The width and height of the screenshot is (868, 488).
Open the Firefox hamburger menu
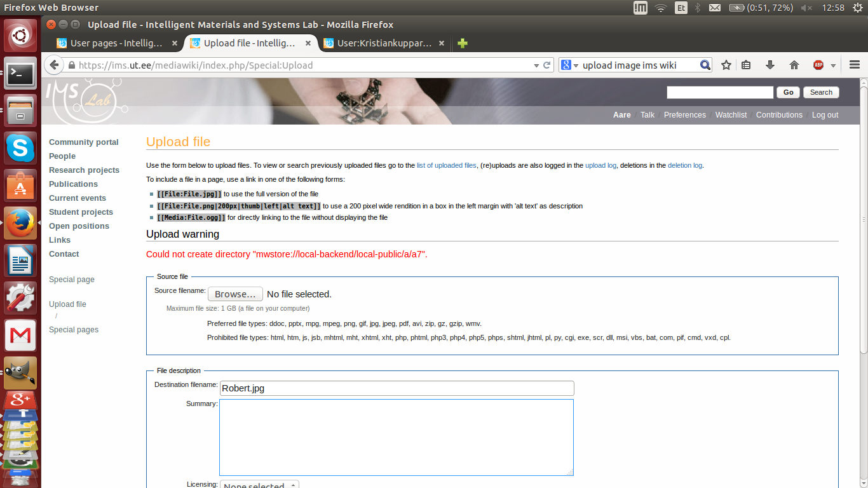point(855,65)
